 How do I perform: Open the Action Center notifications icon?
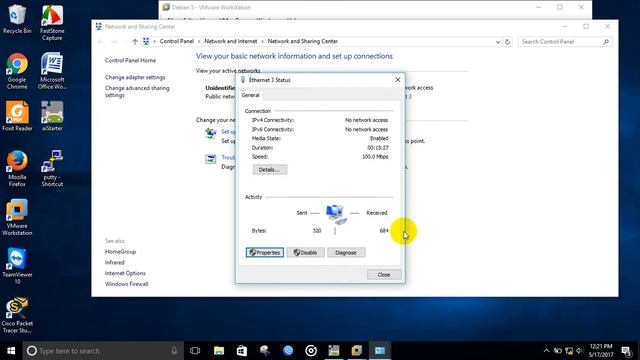tap(626, 351)
